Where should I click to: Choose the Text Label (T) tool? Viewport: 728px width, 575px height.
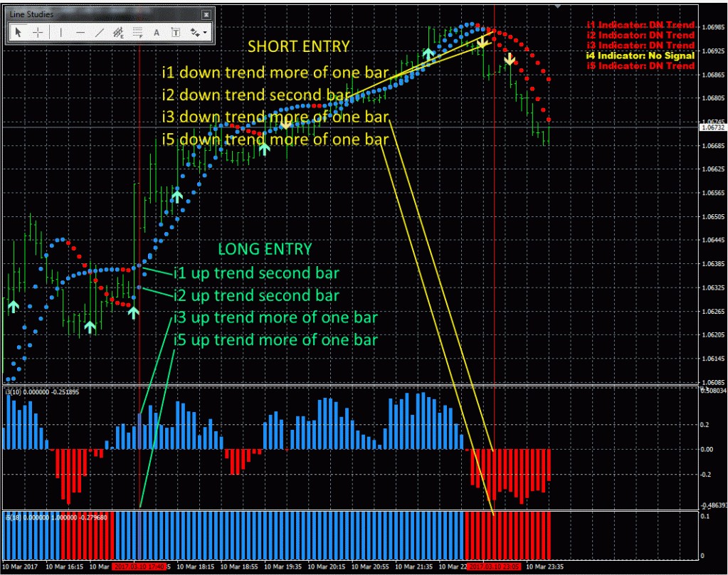(176, 32)
